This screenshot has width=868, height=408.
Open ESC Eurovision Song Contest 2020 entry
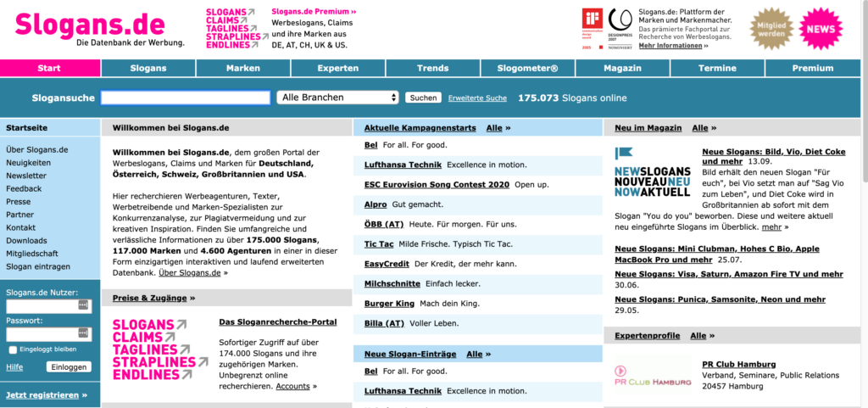tap(437, 184)
